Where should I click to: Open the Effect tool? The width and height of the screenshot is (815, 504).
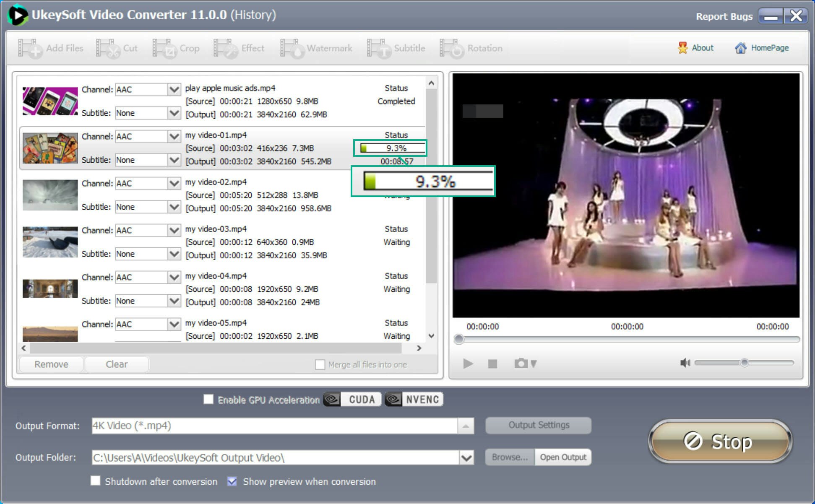pyautogui.click(x=239, y=48)
